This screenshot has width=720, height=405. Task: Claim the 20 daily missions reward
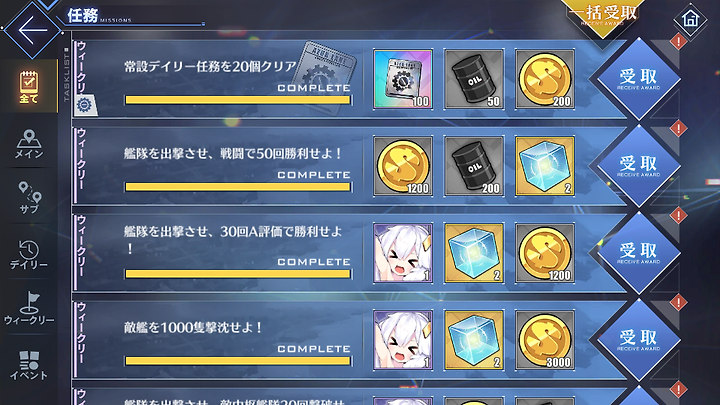[x=638, y=79]
